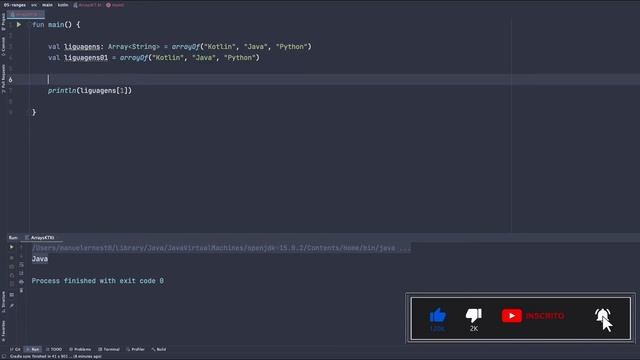Click the 'println(liguagens[1])' line
The width and height of the screenshot is (640, 360).
[90, 91]
